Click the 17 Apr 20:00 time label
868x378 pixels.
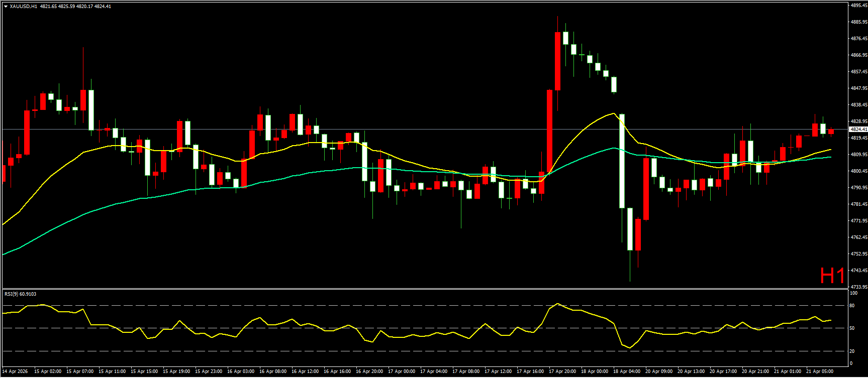coord(562,371)
